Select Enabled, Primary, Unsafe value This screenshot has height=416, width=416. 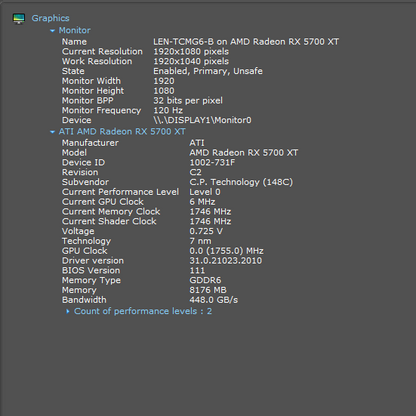(208, 71)
